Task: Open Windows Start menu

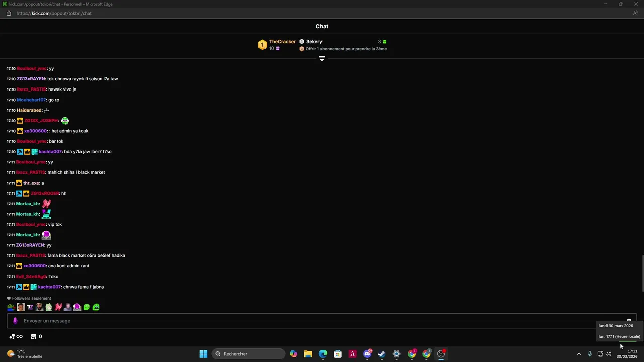Action: [x=203, y=354]
